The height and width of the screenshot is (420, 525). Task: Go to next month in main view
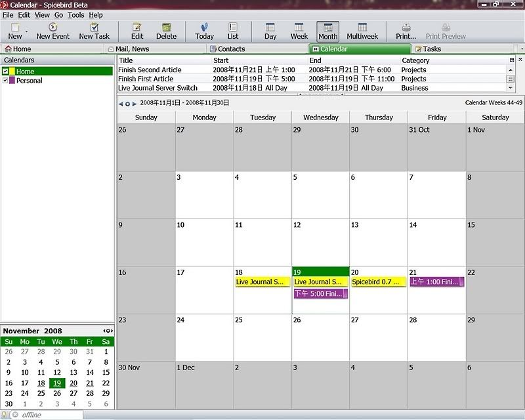135,104
